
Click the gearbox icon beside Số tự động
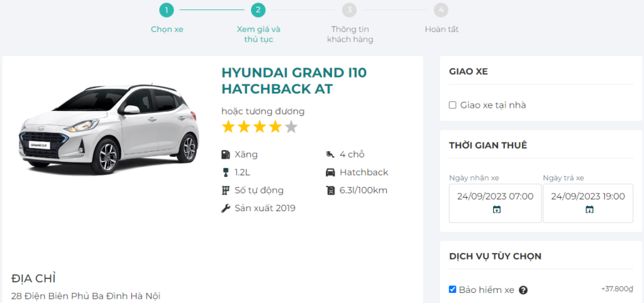[x=226, y=190]
